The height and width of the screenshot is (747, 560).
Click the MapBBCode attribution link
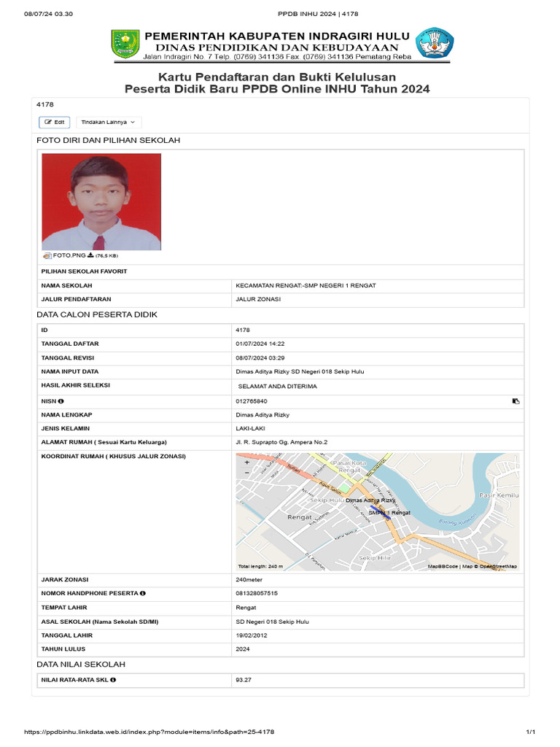click(443, 566)
